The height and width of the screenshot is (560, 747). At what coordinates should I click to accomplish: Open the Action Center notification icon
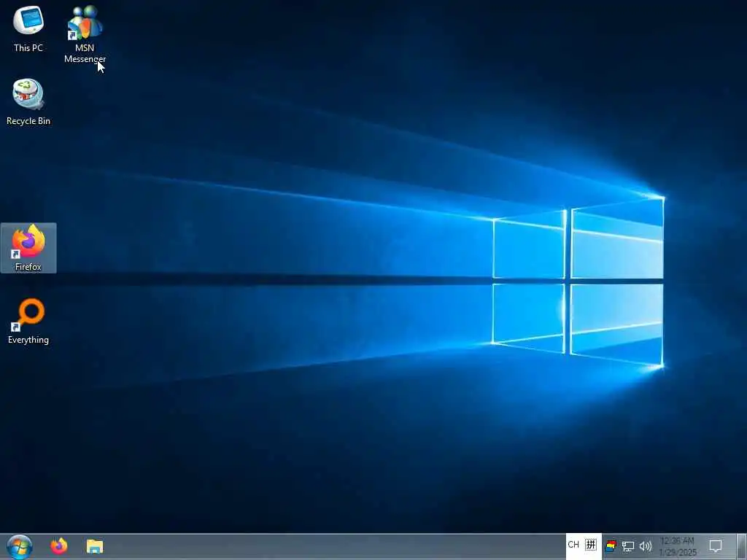[716, 546]
